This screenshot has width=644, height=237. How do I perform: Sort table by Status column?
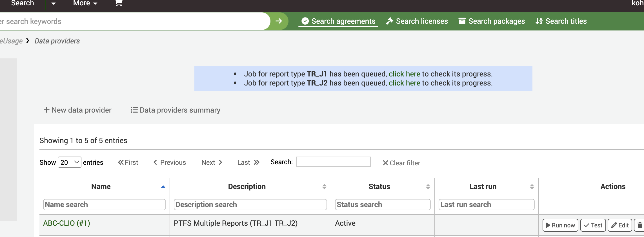click(x=379, y=186)
